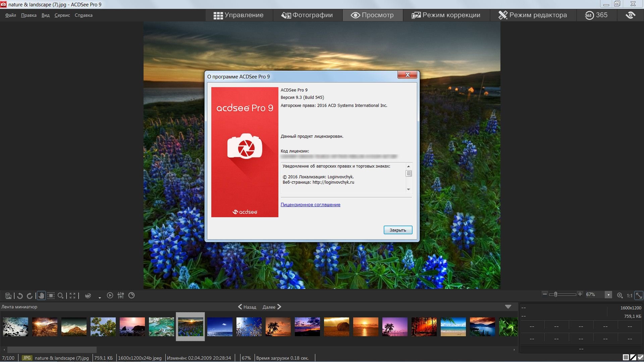
Task: Rotate the image right (clockwise)
Action: (x=30, y=296)
